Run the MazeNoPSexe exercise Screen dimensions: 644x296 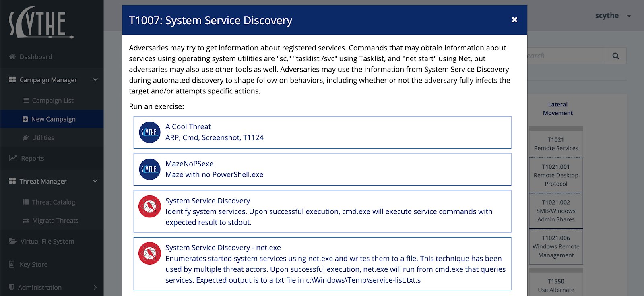pyautogui.click(x=322, y=170)
